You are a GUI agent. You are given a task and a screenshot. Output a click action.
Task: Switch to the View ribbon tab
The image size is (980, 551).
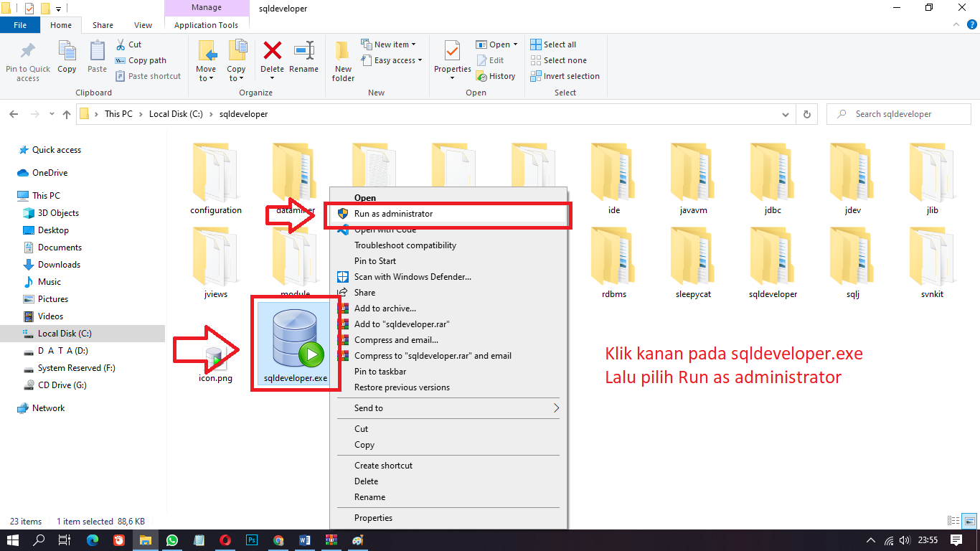click(143, 25)
